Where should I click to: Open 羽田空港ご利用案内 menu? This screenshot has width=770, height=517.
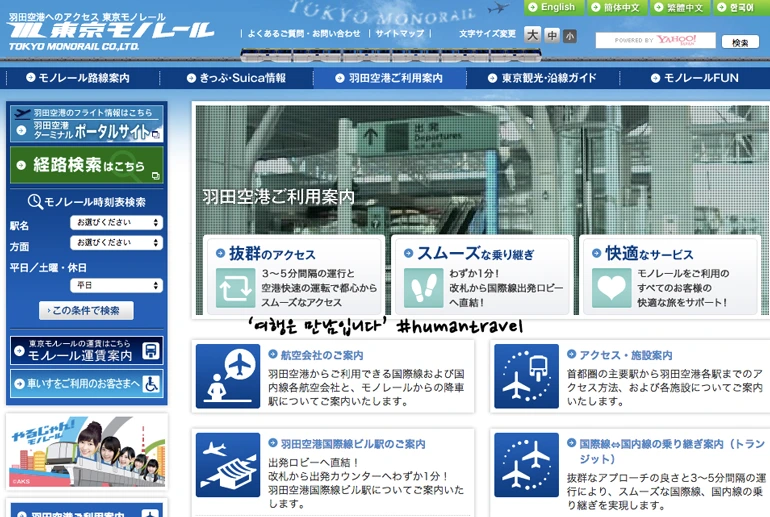[x=389, y=78]
